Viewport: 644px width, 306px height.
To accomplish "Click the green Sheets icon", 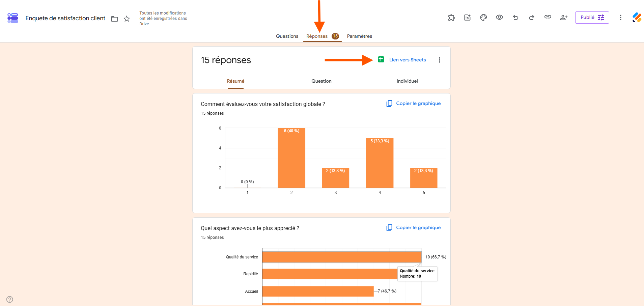I will click(x=381, y=60).
